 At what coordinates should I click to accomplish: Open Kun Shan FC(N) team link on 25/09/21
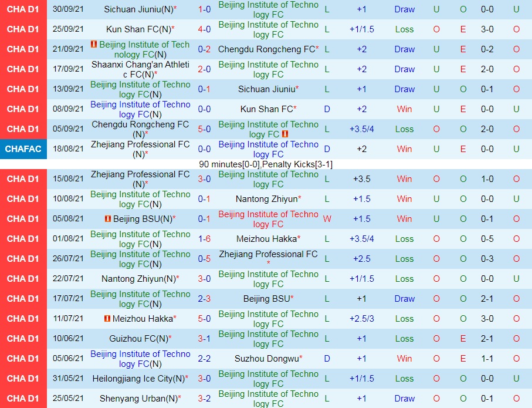(x=140, y=29)
